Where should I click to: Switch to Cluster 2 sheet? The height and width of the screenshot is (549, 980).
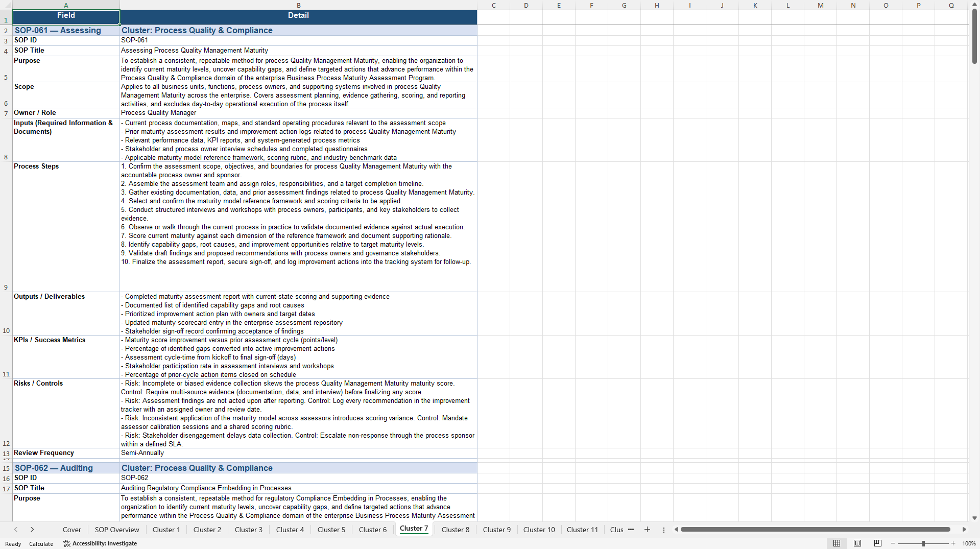point(207,530)
